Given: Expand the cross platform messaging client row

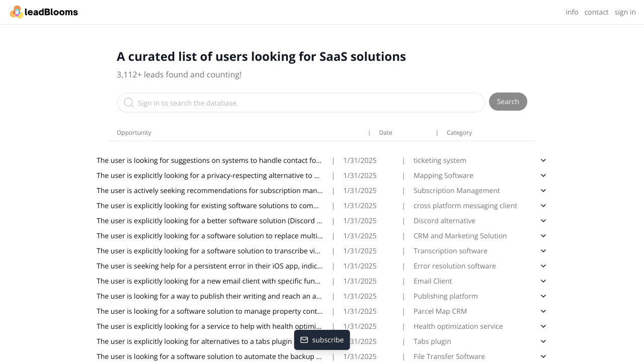Looking at the screenshot, I should (543, 206).
